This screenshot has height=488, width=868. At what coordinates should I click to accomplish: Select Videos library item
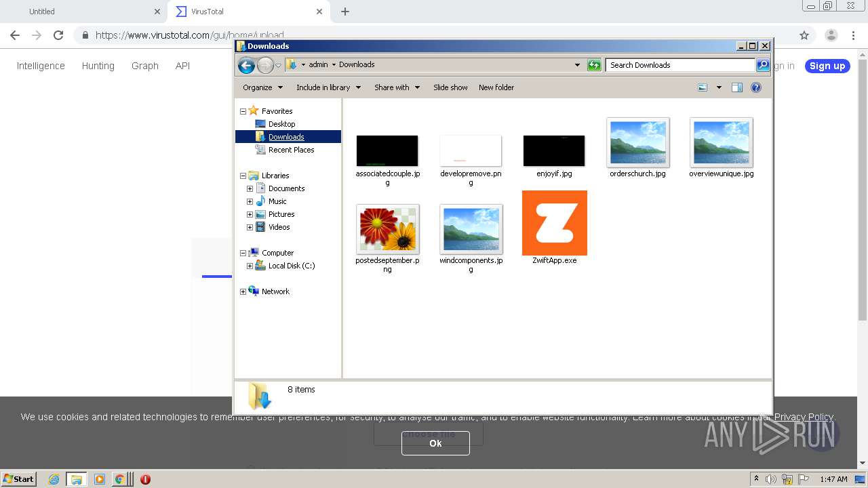coord(279,227)
